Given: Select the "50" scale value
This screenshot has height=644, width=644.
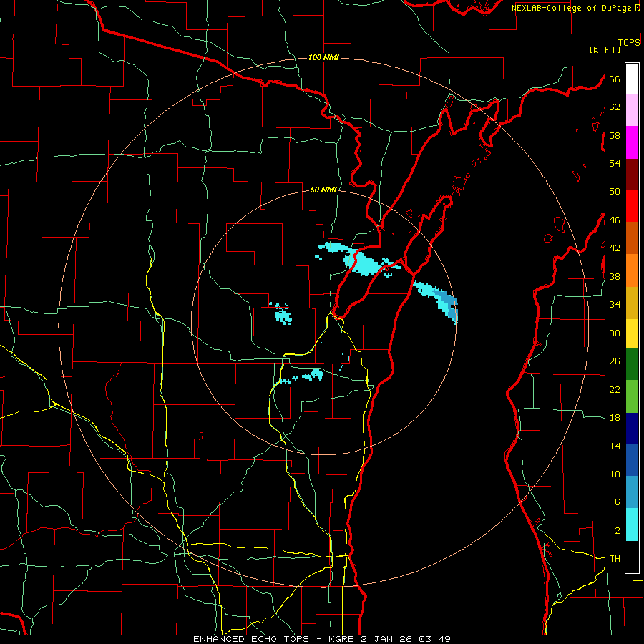Looking at the screenshot, I should 615,191.
